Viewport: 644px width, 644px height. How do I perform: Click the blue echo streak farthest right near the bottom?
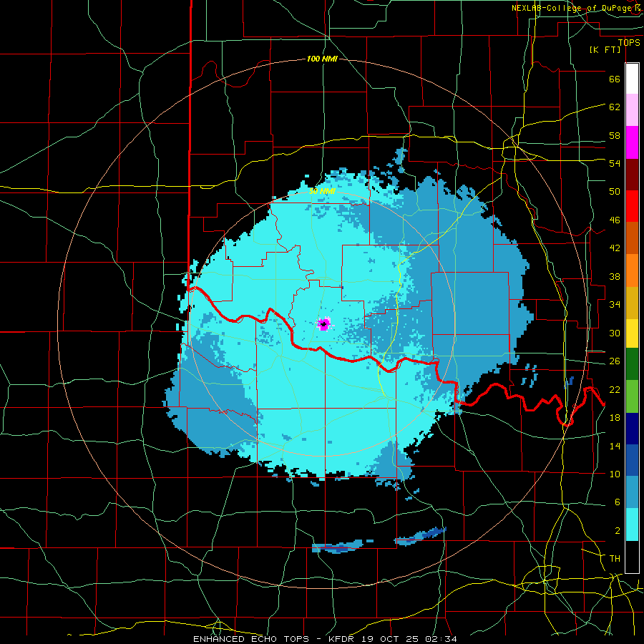421,537
